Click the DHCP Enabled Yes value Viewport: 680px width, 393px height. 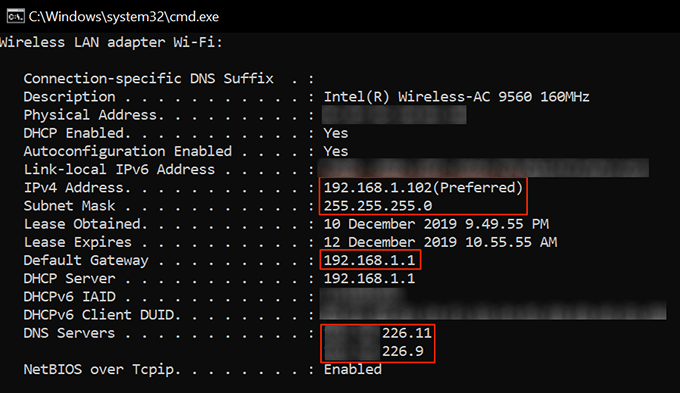click(336, 133)
